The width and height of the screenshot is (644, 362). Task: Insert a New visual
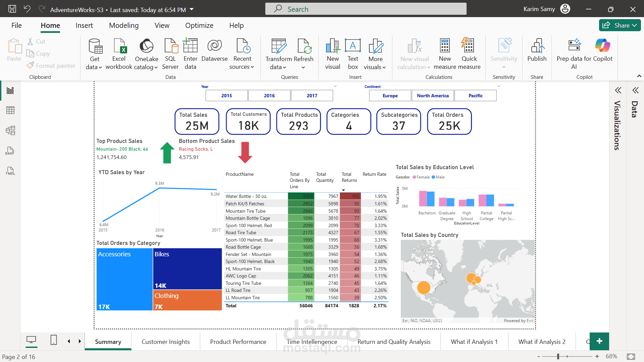point(333,54)
